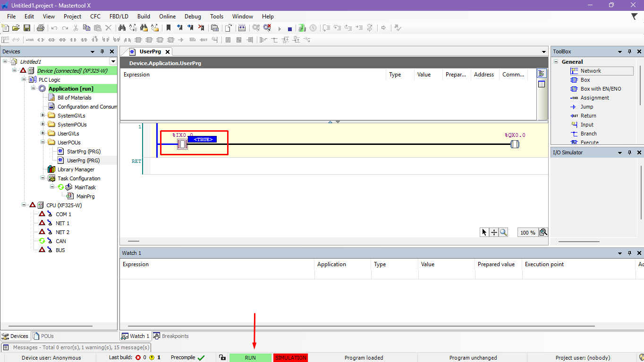Open the Messages bar at the bottom
The height and width of the screenshot is (362, 644).
[76, 347]
